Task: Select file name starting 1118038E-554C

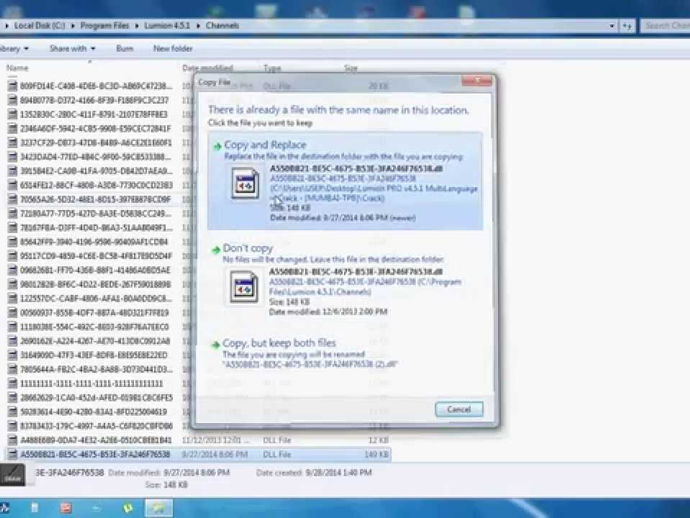Action: 94,327
